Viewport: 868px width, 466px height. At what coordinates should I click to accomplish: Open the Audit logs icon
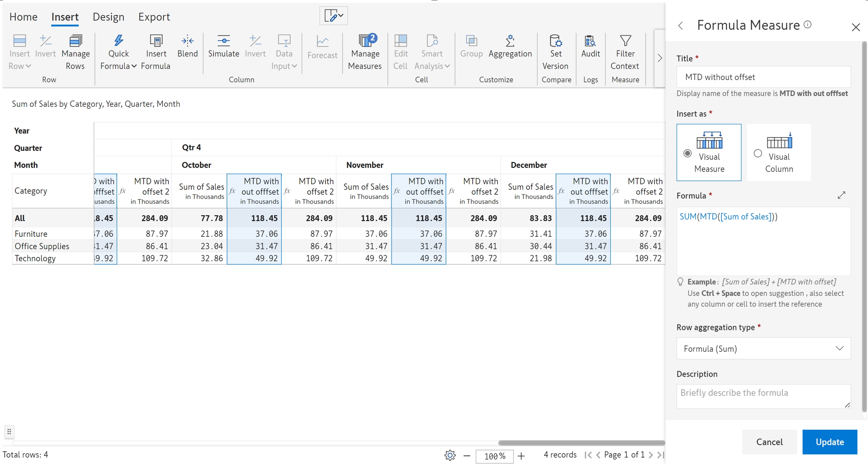(x=590, y=41)
